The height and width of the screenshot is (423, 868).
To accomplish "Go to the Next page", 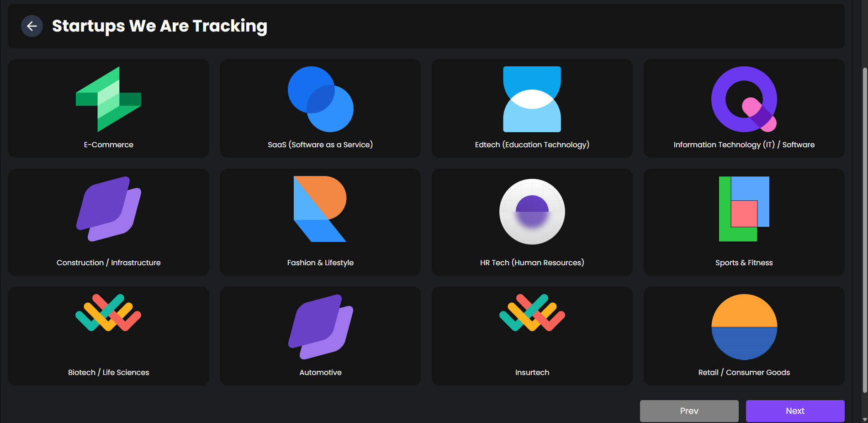I will pyautogui.click(x=795, y=411).
